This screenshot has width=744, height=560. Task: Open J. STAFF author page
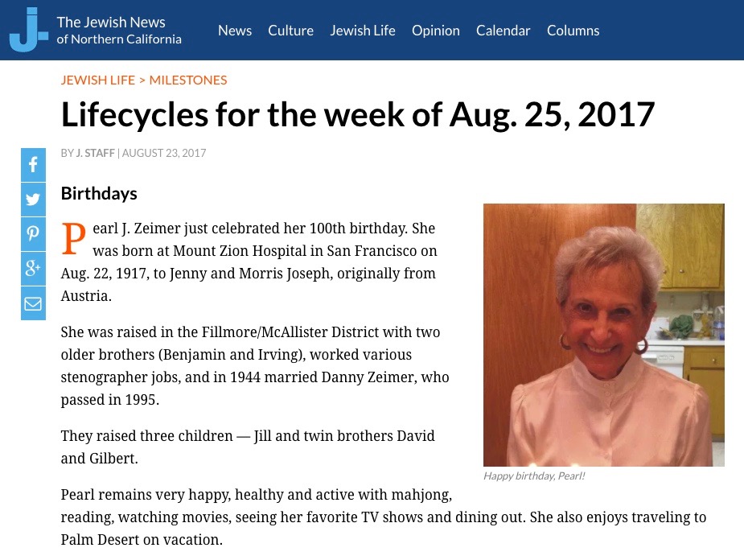click(96, 153)
